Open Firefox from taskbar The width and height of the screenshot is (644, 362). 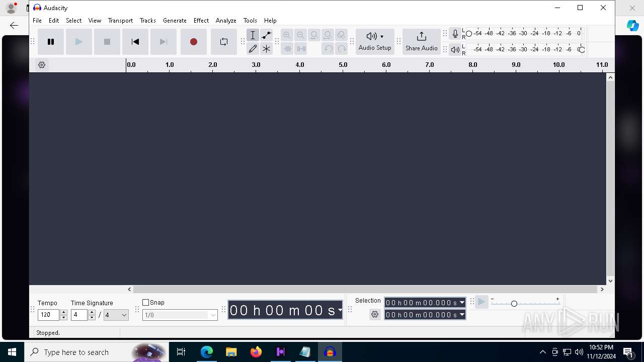pos(256,352)
